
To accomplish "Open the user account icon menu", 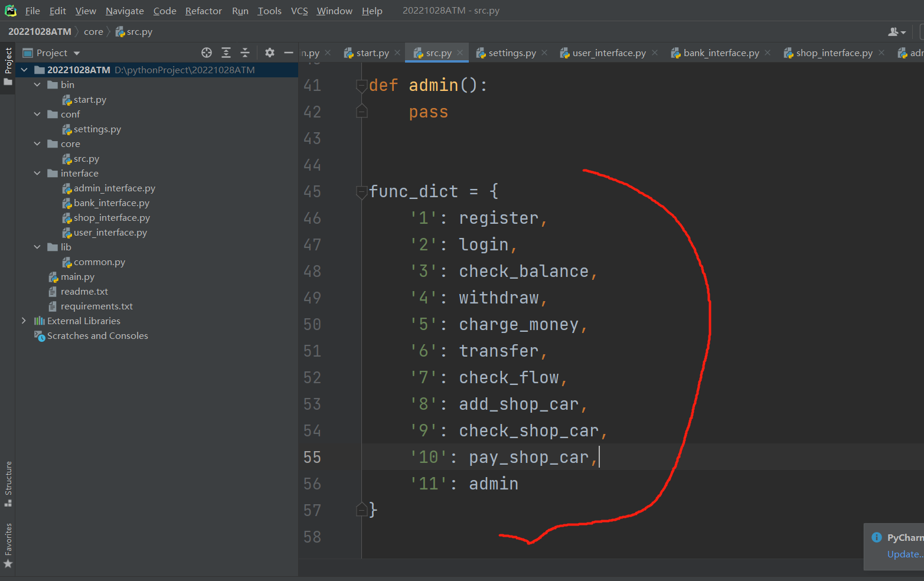I will (897, 32).
